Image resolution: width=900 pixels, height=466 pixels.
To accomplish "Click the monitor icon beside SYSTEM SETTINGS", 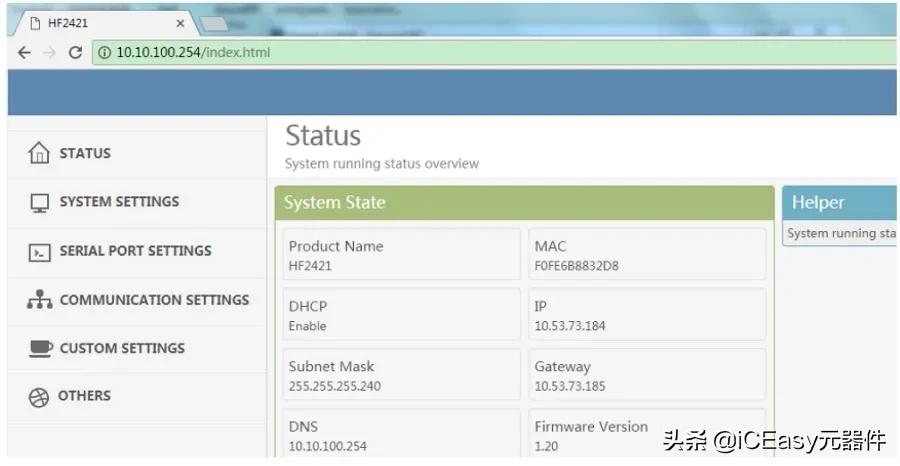I will (x=40, y=203).
